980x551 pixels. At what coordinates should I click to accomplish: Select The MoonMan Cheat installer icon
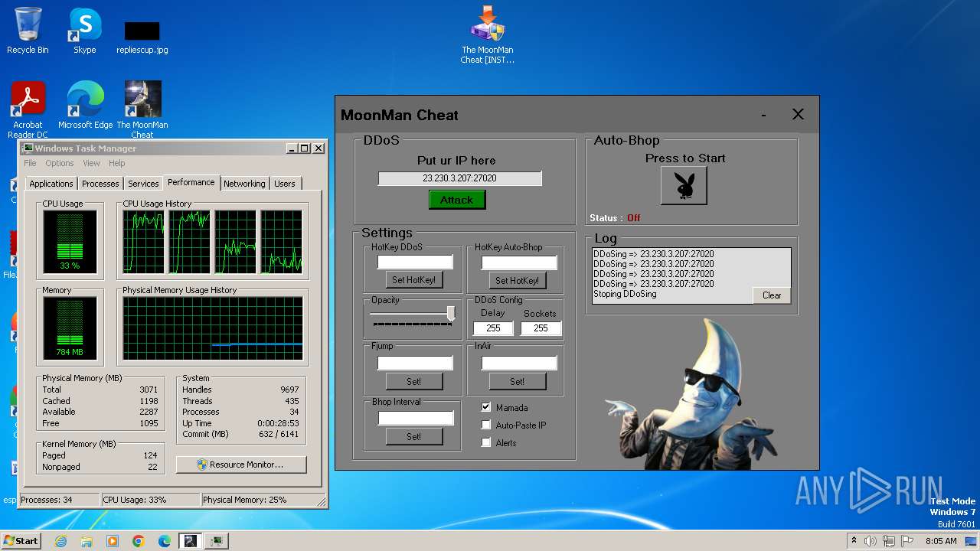click(488, 34)
